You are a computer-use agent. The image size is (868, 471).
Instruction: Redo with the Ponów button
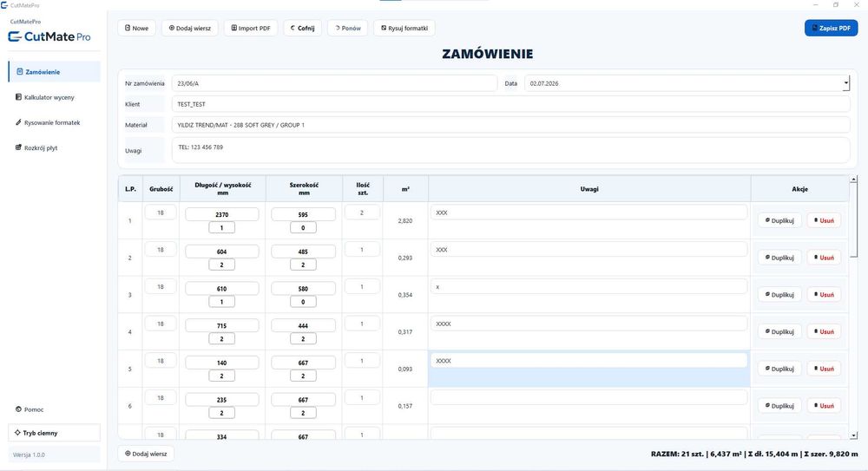(x=348, y=29)
